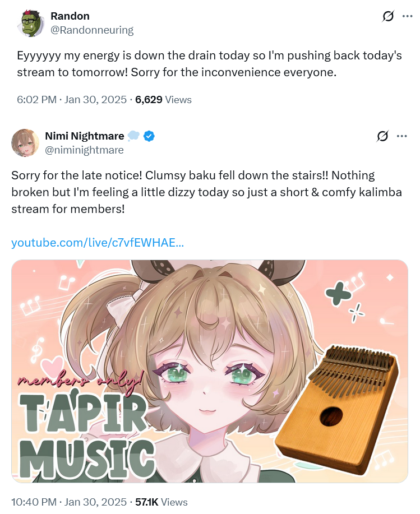The image size is (420, 514).
Task: Open Nimi Nightmare's profile avatar
Action: click(25, 143)
